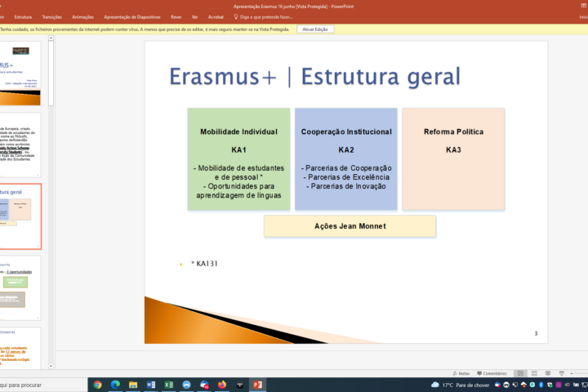Open the Estrutura ribbon tab
This screenshot has height=392, width=588.
coord(23,17)
